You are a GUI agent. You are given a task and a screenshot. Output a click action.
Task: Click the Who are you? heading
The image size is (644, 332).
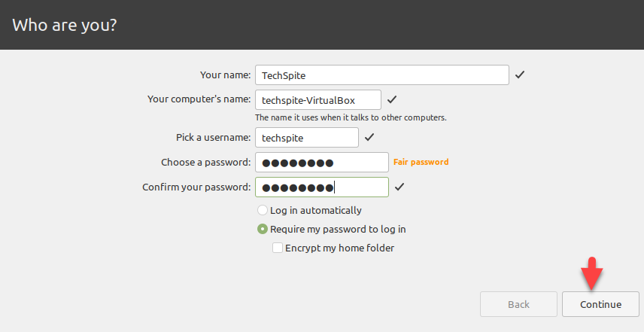coord(65,25)
